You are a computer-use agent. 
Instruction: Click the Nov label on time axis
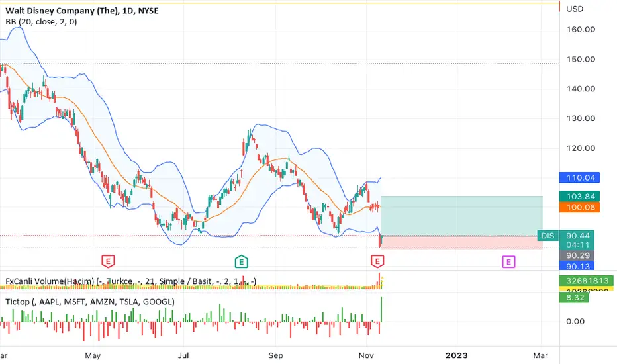tap(366, 355)
